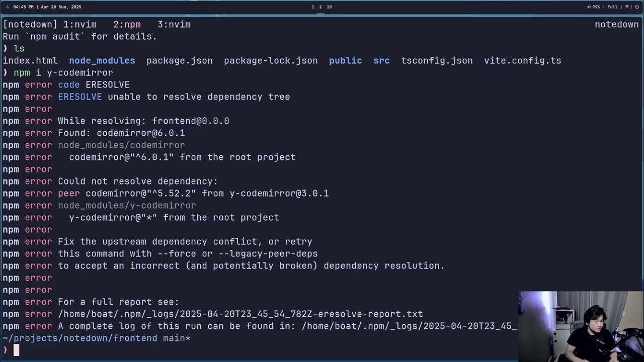Click the eresolve-report.txt log file path
644x362 pixels.
tap(240, 314)
